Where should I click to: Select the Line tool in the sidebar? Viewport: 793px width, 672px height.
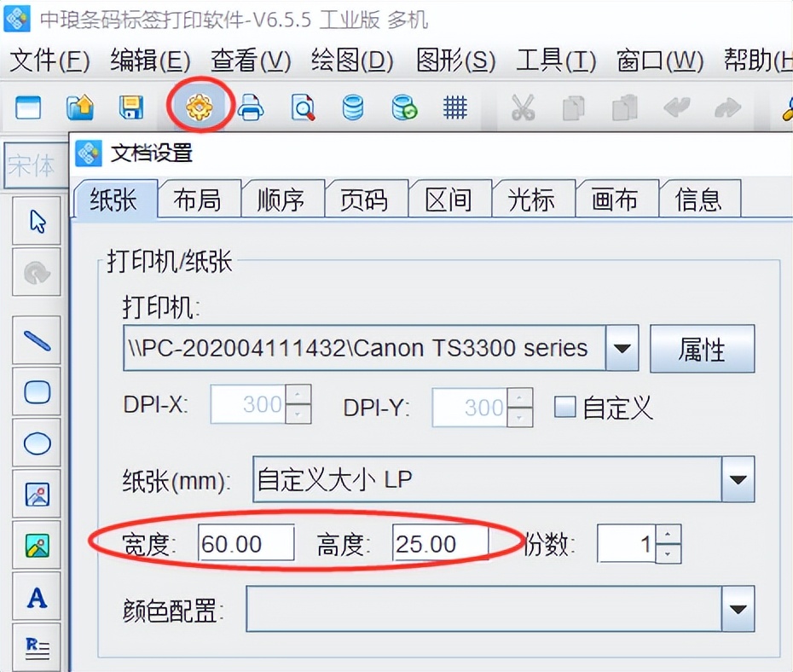36,339
